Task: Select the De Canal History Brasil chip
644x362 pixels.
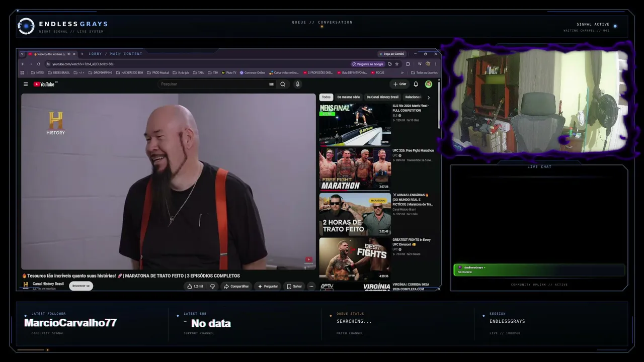Action: (x=382, y=97)
